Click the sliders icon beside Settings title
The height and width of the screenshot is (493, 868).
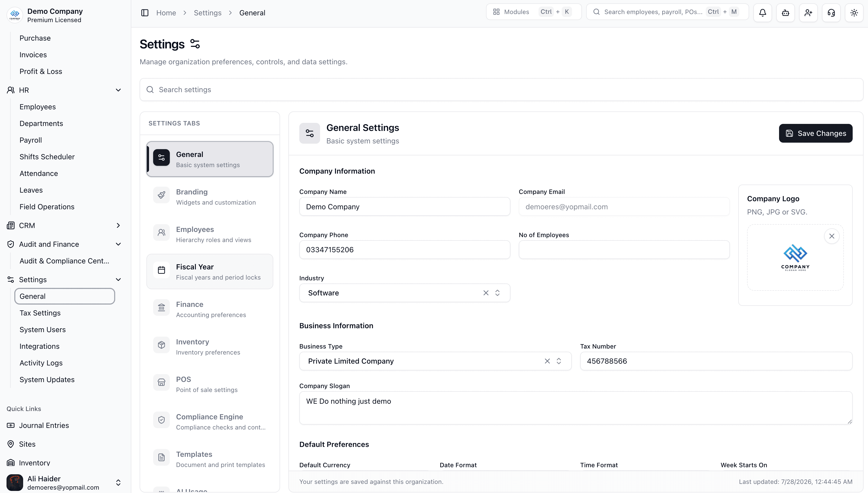[x=195, y=44]
